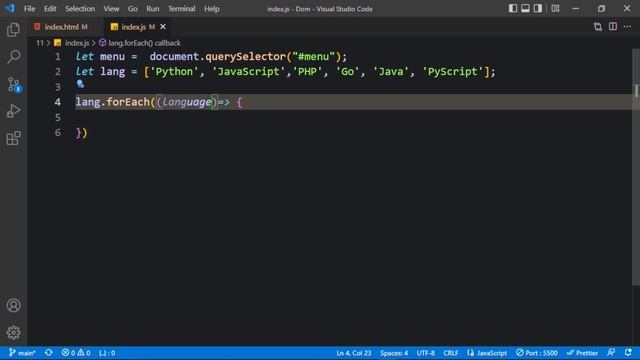Open the editor More Actions ellipsis
Viewport: 640px width, 360px height.
coord(627,27)
